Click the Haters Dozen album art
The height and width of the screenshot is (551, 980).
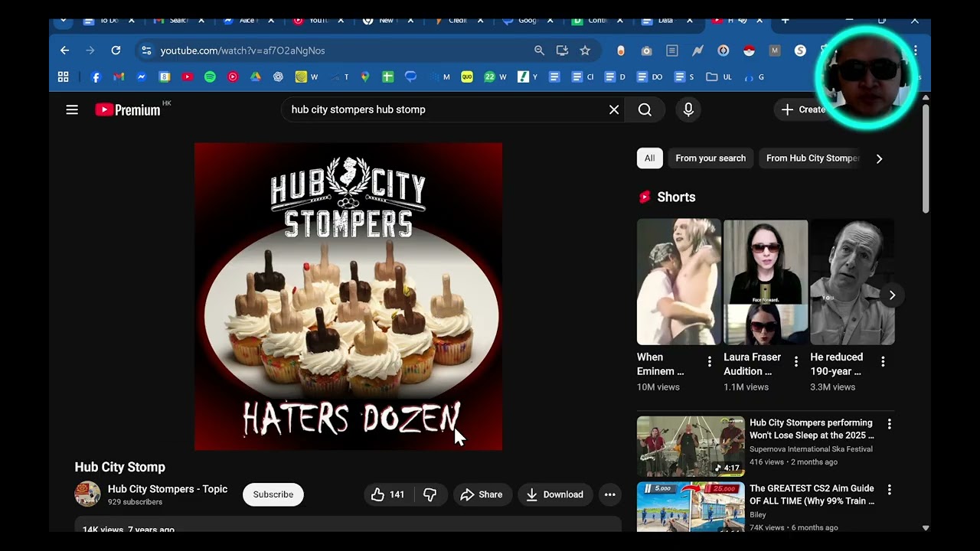click(x=348, y=296)
